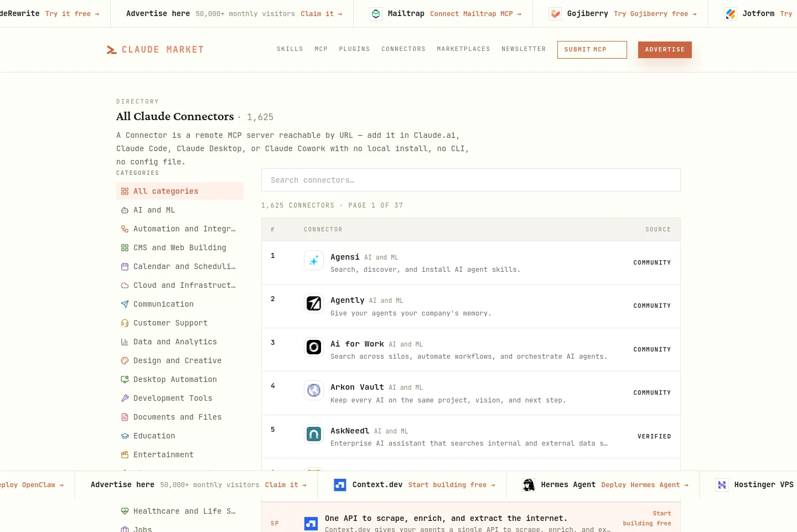The image size is (797, 532).
Task: Open the Ai for Work connector icon
Action: (x=314, y=347)
